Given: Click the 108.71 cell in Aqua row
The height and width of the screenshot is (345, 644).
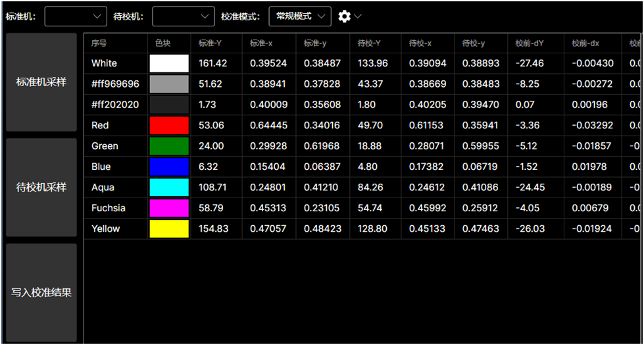Looking at the screenshot, I should 212,188.
